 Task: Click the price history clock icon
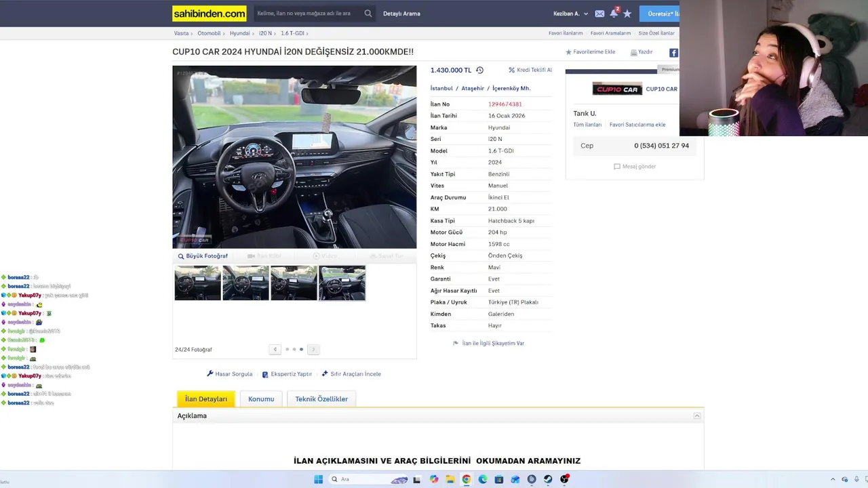point(479,70)
